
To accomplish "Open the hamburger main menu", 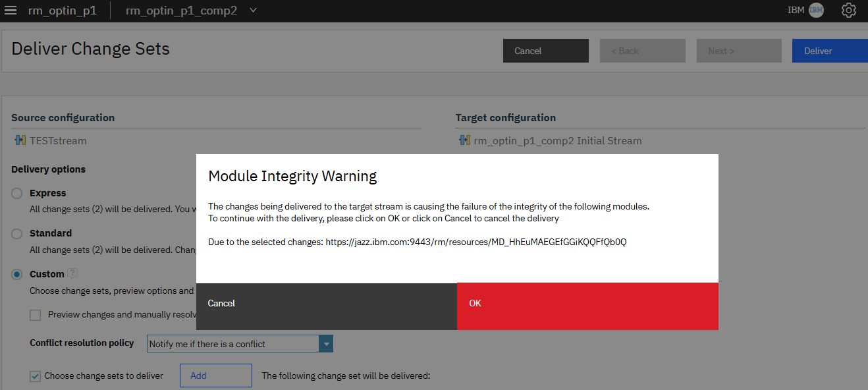I will tap(11, 11).
